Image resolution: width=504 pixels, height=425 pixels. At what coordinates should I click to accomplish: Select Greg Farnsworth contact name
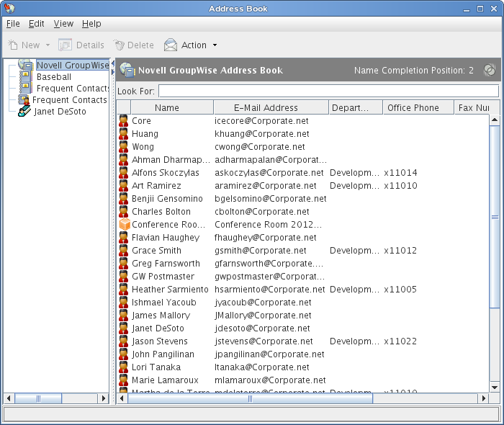click(166, 264)
